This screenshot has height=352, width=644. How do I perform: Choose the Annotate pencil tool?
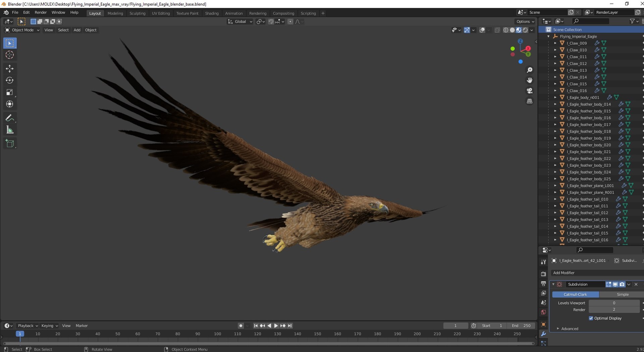point(10,118)
